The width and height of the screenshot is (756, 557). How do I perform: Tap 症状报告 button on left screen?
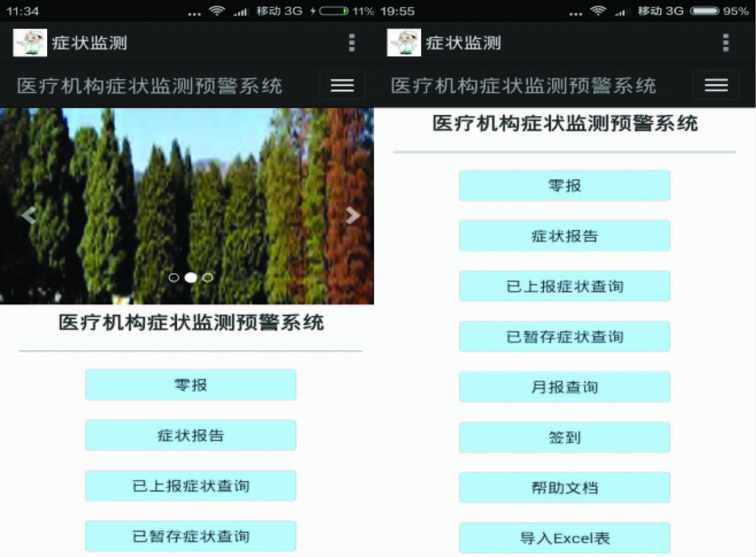(191, 435)
